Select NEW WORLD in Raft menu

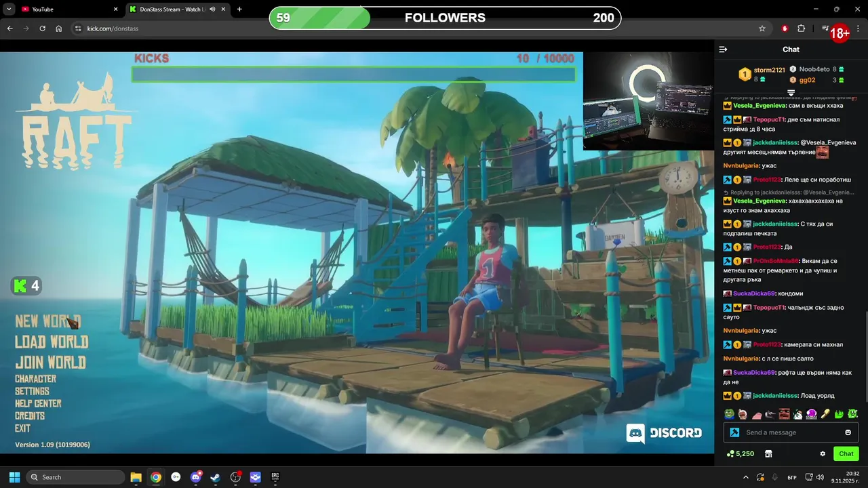pyautogui.click(x=48, y=321)
